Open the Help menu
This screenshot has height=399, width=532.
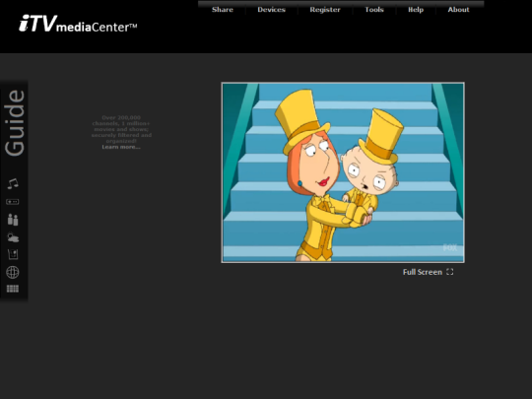416,10
